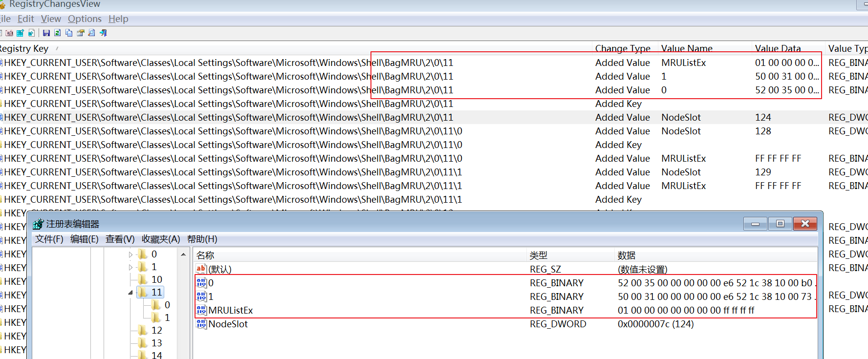This screenshot has height=359, width=868.
Task: Click the Exit door toolbar icon
Action: tap(103, 33)
